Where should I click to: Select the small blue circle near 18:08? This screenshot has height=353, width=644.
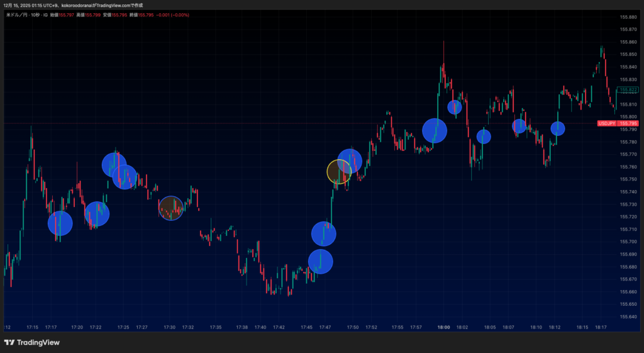tap(519, 126)
